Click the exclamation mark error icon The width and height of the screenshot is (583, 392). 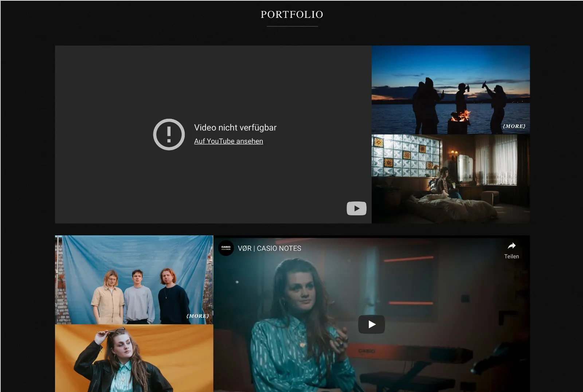click(169, 134)
